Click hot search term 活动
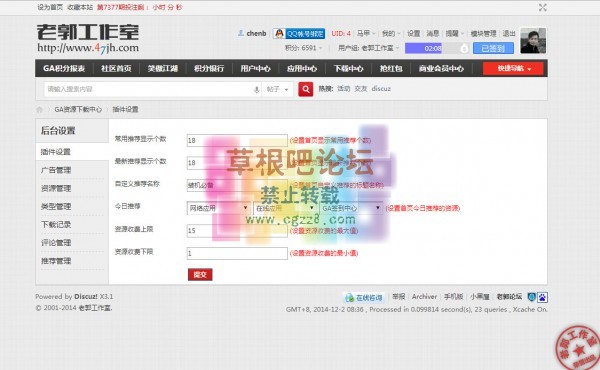600x370 pixels. coord(344,89)
